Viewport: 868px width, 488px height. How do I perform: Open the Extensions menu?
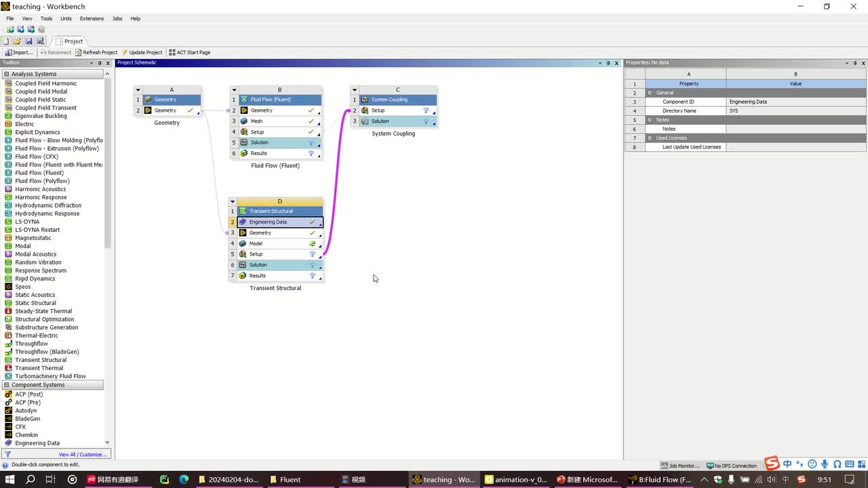click(x=92, y=18)
